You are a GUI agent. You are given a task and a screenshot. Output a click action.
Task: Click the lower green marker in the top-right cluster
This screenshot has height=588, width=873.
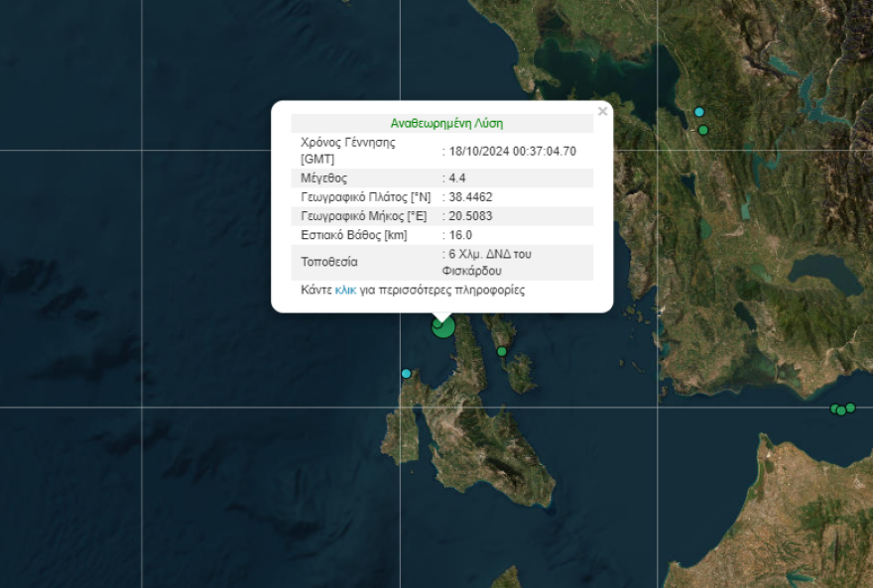click(x=703, y=130)
